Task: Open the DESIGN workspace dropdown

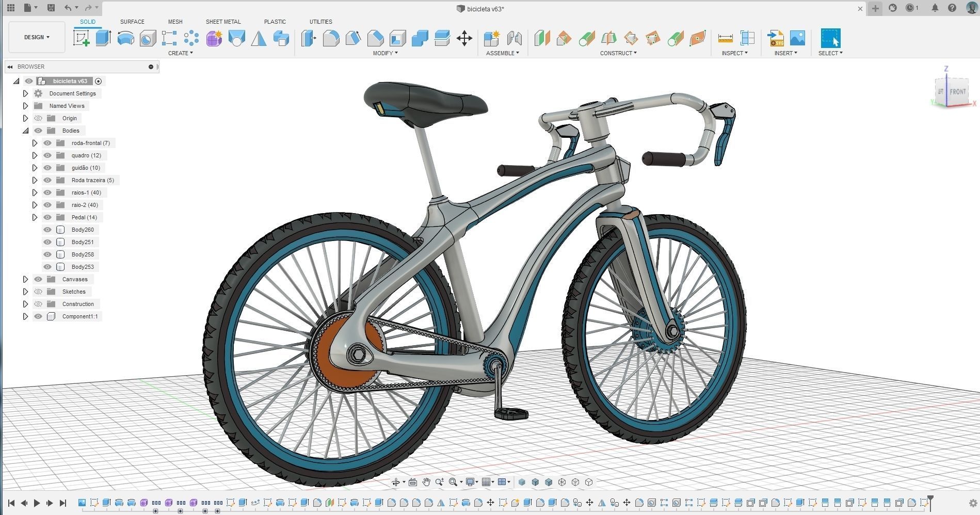Action: point(37,37)
